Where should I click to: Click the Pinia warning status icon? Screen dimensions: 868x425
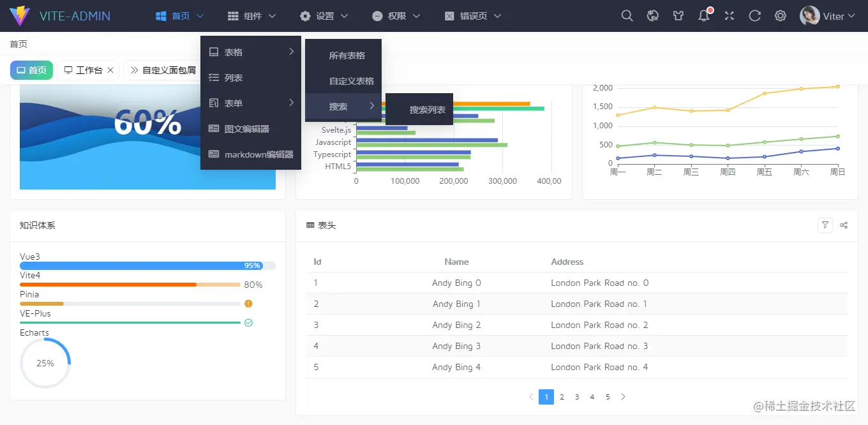tap(248, 304)
